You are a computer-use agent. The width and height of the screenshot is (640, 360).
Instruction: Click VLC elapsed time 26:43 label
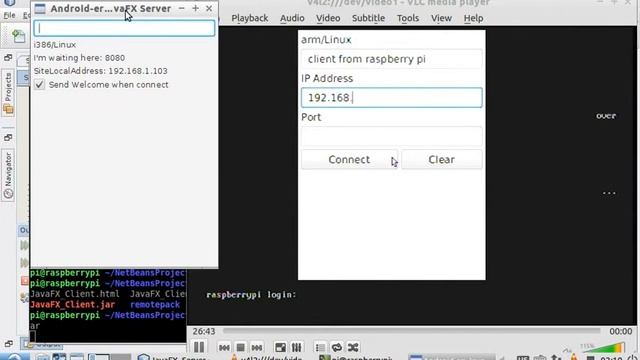(x=204, y=331)
